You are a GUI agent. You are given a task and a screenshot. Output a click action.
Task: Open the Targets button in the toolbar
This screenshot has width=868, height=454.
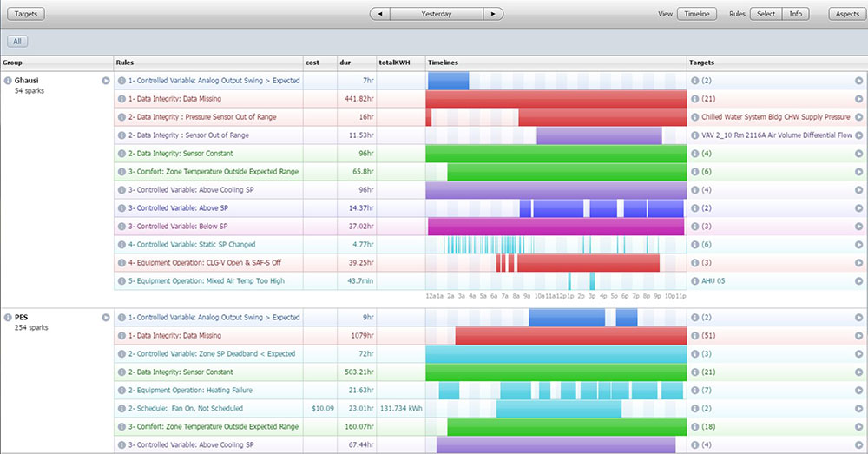click(x=25, y=14)
